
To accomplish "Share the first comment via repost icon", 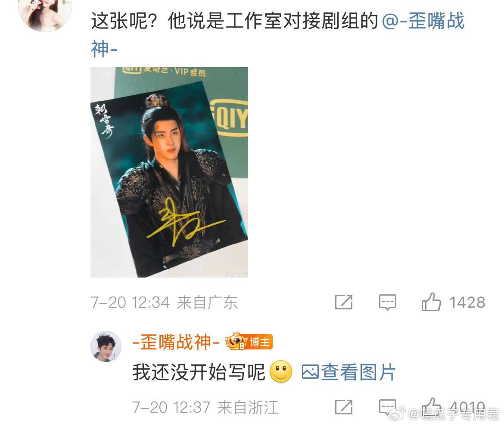I will click(344, 302).
